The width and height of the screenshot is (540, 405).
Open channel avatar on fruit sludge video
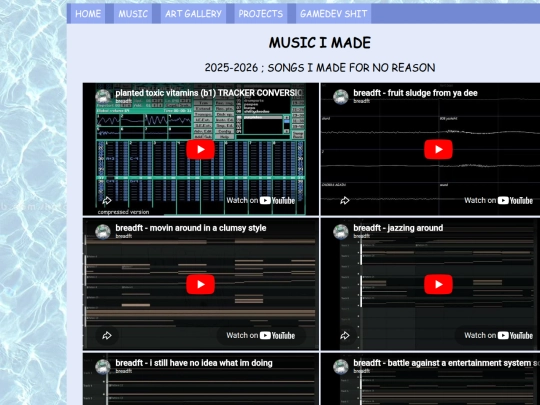(341, 97)
